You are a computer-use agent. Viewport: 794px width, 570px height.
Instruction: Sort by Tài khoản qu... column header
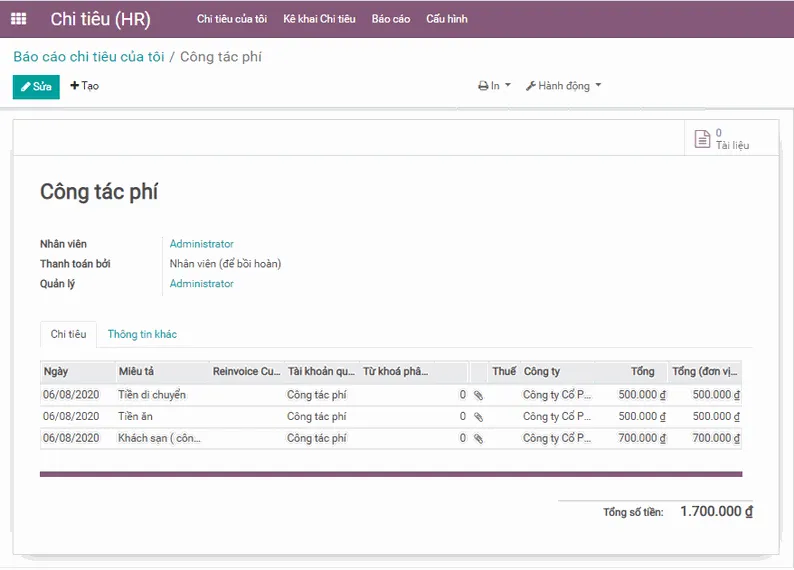(x=322, y=372)
